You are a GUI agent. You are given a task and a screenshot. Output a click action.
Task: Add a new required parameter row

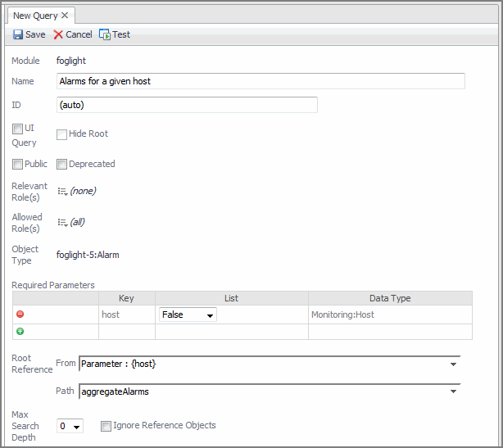(x=20, y=332)
